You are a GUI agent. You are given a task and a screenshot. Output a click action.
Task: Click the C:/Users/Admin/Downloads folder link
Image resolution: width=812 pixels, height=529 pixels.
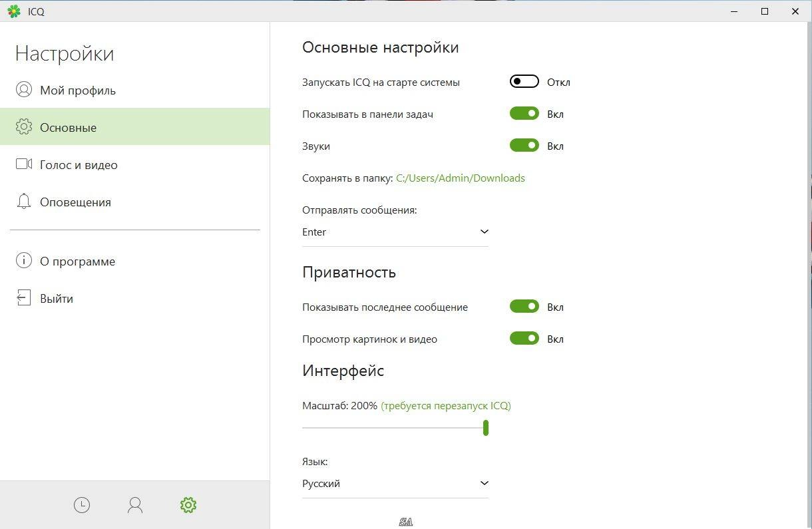click(x=461, y=178)
